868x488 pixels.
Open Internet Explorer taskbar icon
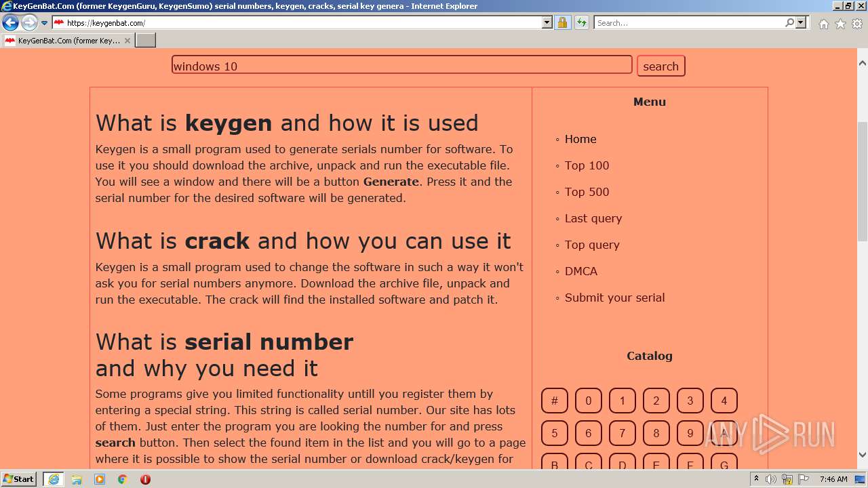[53, 479]
